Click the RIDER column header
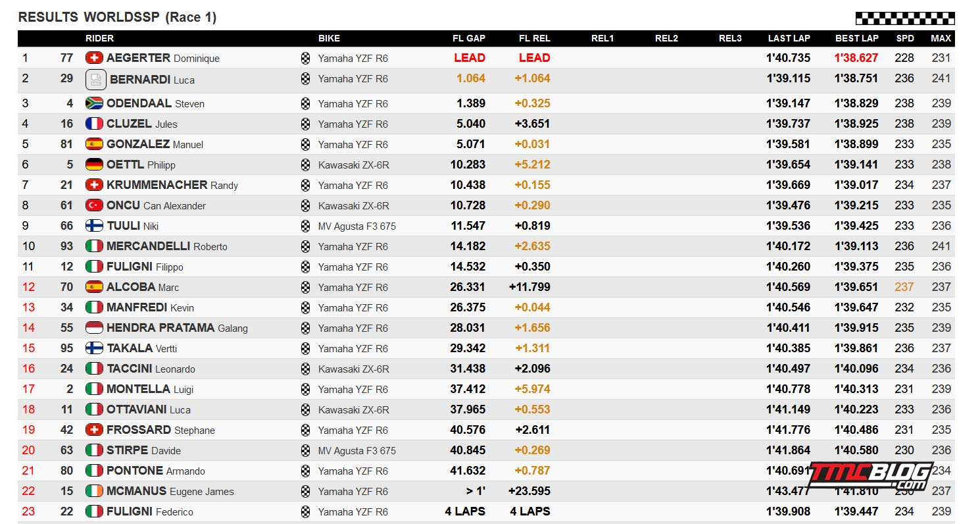The image size is (980, 524). click(99, 39)
